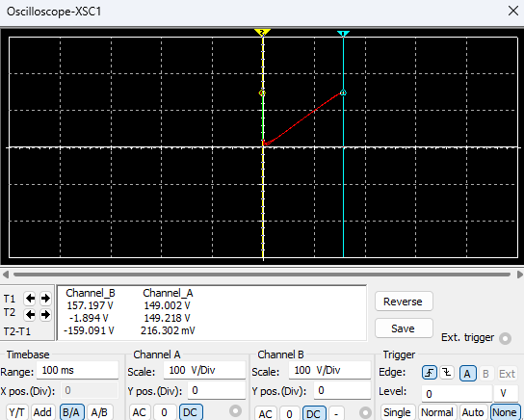Viewport: 524px width, 420px height.
Task: Click the horizontal waveform scrollbar
Action: coord(262,275)
